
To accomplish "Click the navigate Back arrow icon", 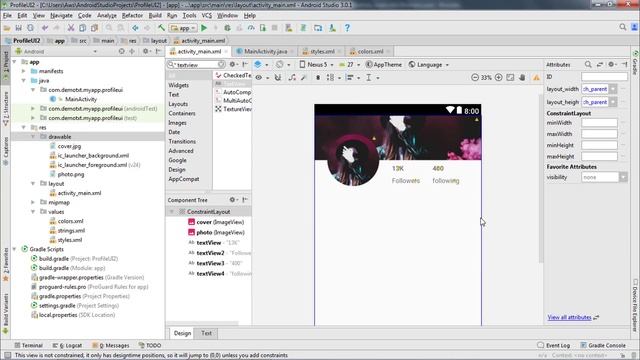I will (135, 28).
